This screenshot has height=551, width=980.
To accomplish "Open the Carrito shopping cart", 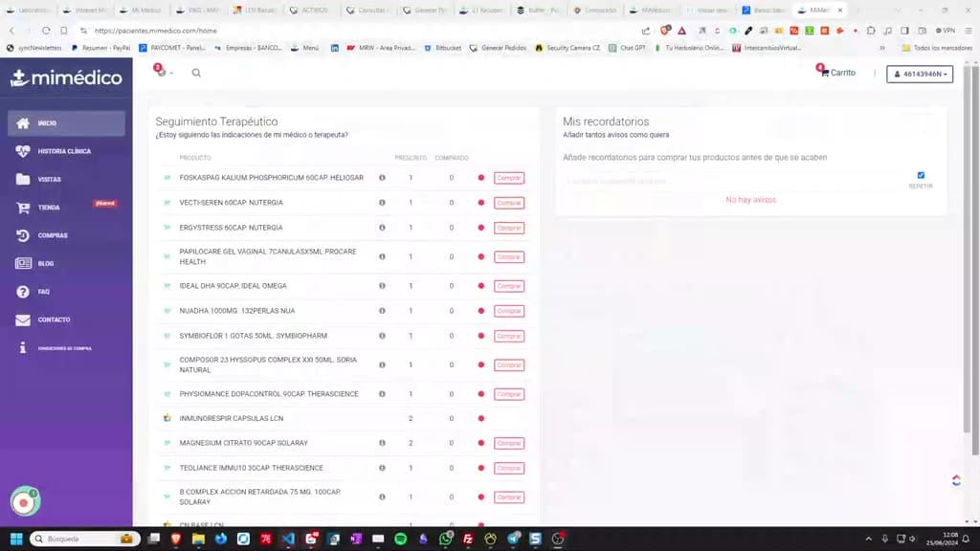I will click(x=836, y=73).
